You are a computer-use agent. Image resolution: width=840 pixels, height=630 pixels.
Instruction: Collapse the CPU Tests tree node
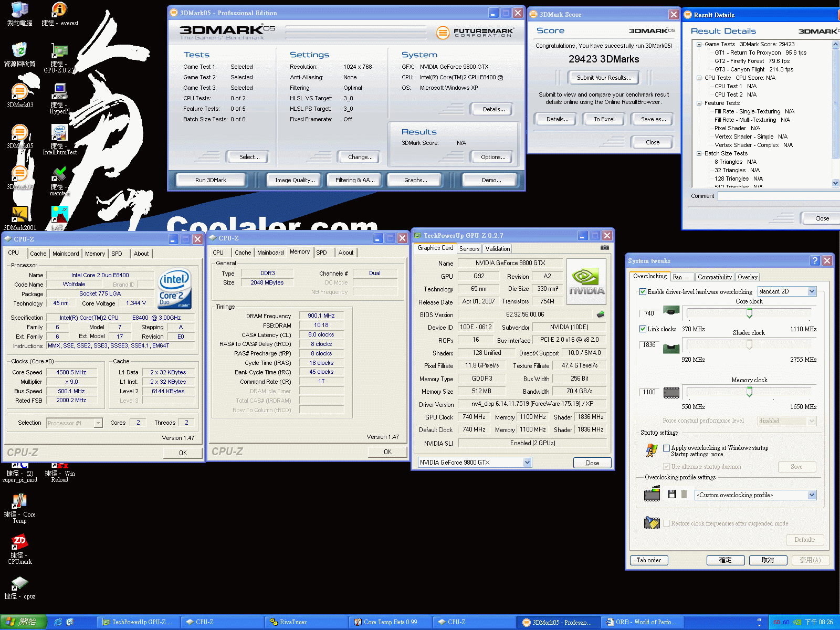tap(699, 78)
